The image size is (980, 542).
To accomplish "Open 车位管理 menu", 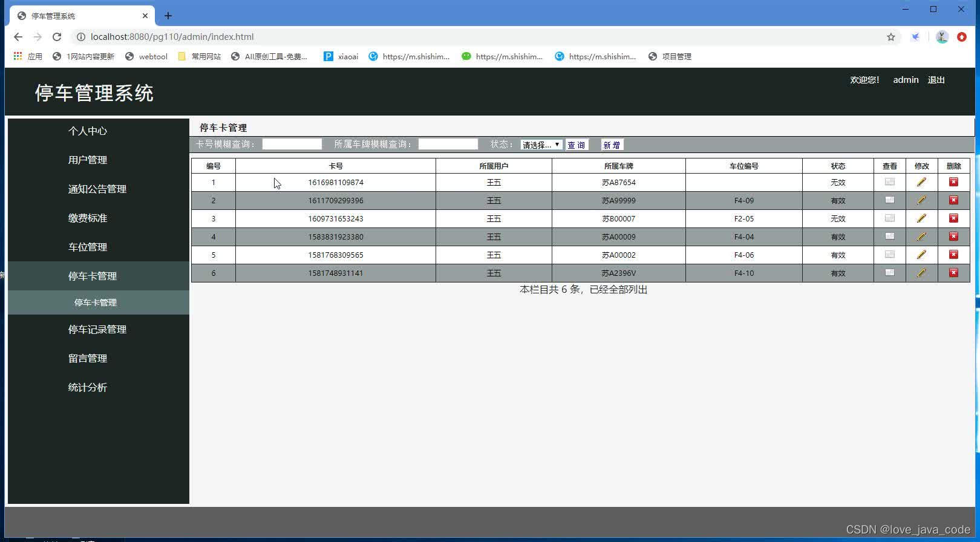I will click(x=88, y=247).
